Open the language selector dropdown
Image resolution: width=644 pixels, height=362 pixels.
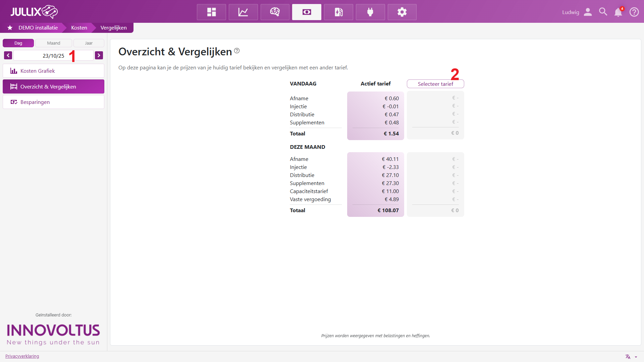(631, 357)
